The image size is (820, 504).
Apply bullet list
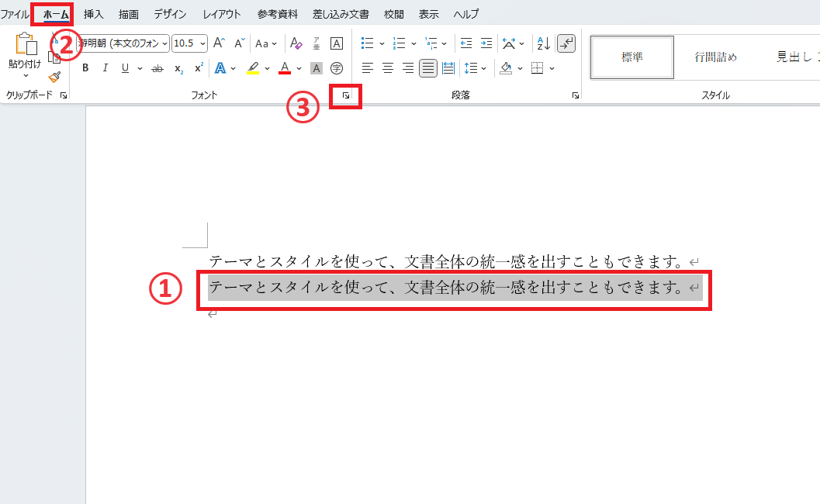[x=368, y=43]
